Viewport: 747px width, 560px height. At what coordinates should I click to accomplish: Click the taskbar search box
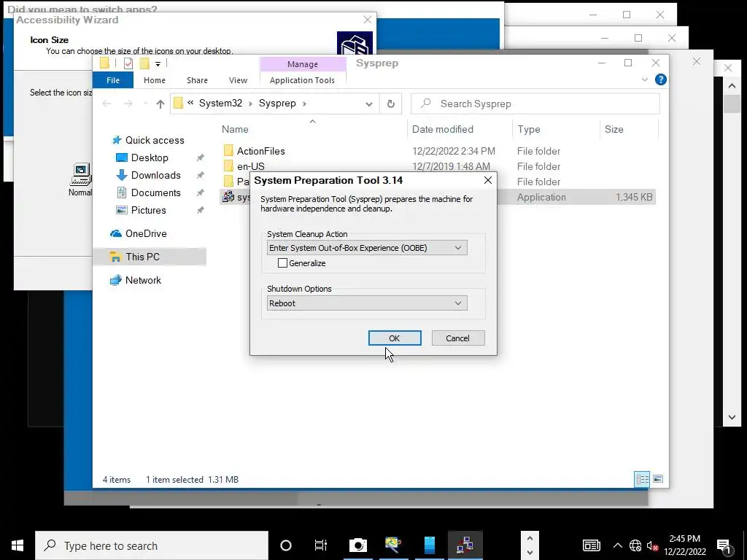tap(152, 545)
